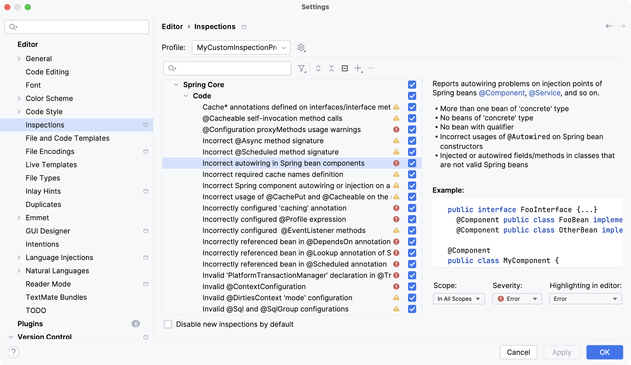Click the @Component link in description
This screenshot has height=365, width=631.
point(501,93)
